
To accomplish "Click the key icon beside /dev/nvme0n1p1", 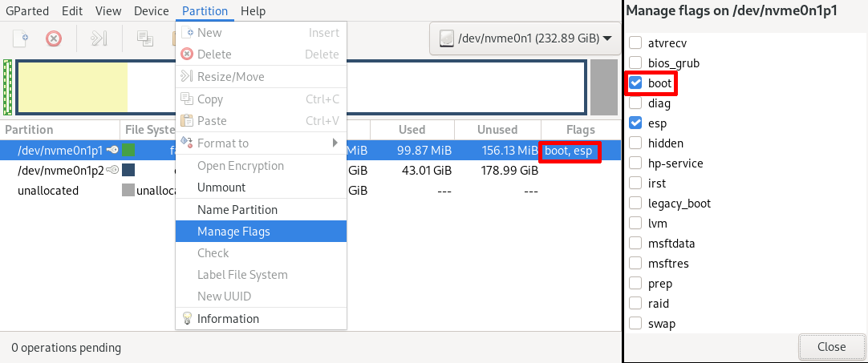I will click(x=112, y=150).
